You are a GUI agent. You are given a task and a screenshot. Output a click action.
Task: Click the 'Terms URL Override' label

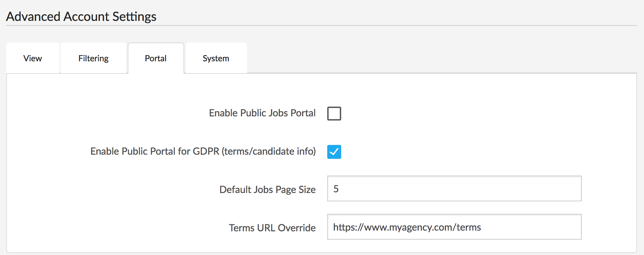272,228
